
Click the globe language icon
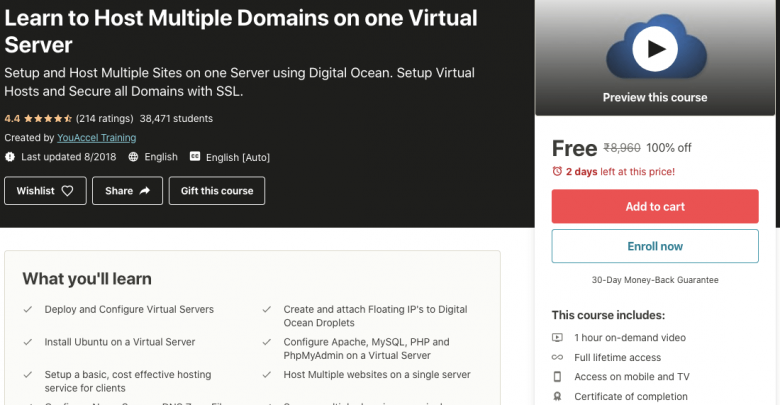click(133, 157)
